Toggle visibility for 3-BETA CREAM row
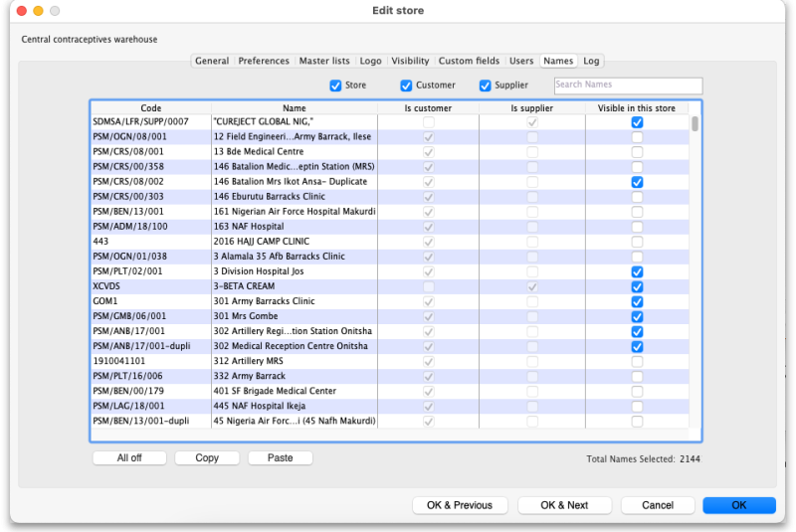796x532 pixels. [x=637, y=286]
